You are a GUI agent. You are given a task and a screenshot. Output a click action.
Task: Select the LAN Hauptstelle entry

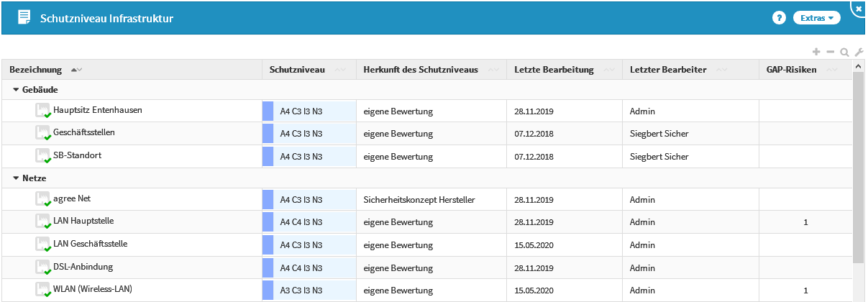coord(83,221)
